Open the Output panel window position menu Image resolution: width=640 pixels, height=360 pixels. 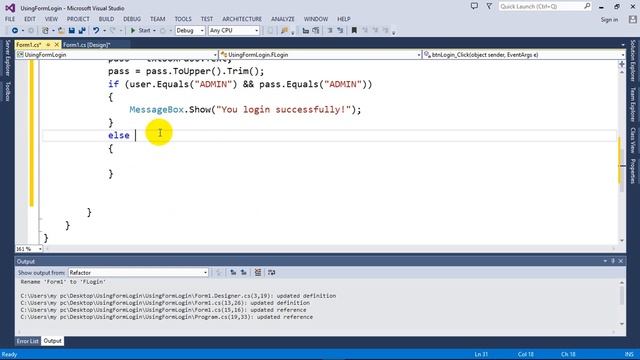(x=605, y=261)
